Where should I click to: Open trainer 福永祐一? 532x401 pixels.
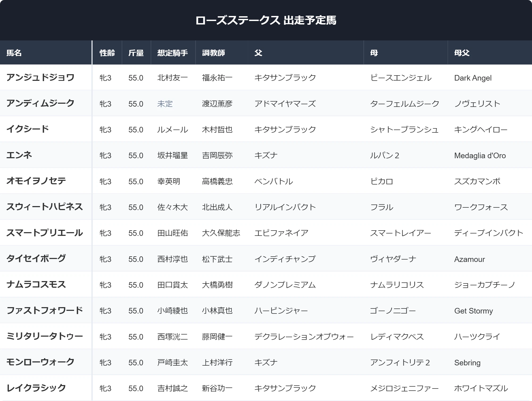click(x=217, y=78)
